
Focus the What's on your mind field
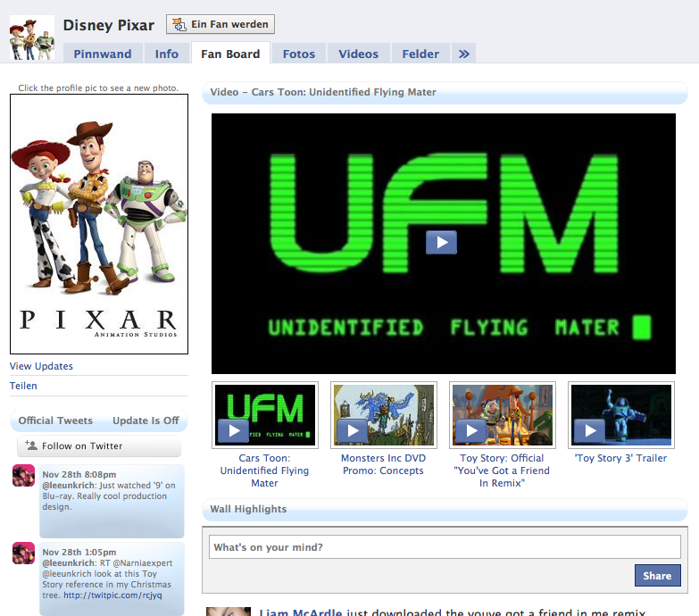(x=445, y=547)
